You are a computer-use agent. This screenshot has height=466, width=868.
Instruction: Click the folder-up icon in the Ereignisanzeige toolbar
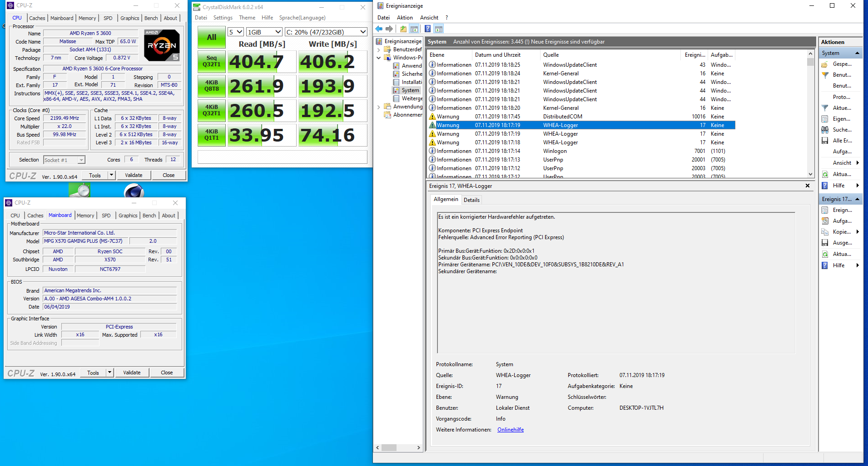click(403, 29)
